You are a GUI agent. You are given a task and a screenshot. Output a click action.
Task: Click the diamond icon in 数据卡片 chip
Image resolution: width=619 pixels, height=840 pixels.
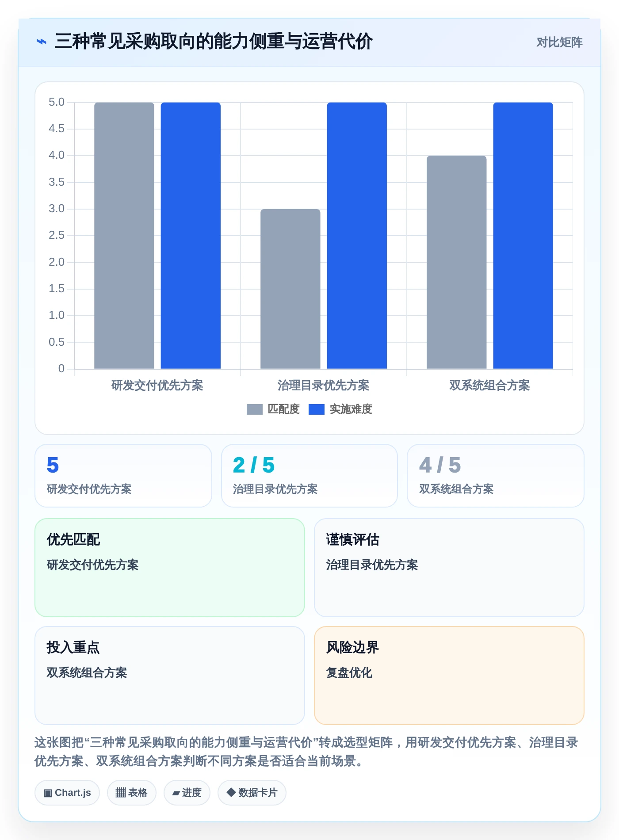[231, 792]
